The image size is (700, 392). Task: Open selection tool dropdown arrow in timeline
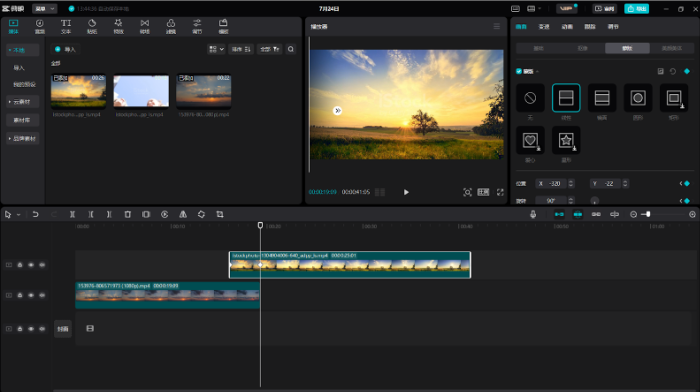pos(18,215)
